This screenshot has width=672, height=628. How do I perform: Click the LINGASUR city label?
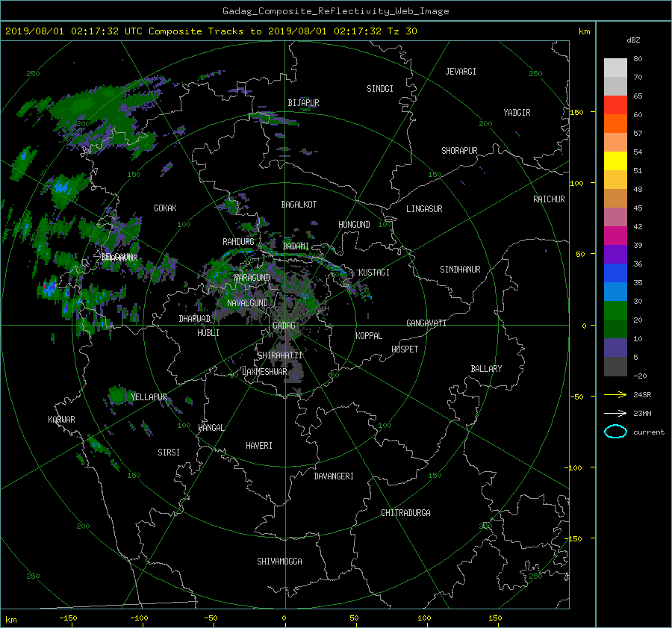(x=424, y=209)
